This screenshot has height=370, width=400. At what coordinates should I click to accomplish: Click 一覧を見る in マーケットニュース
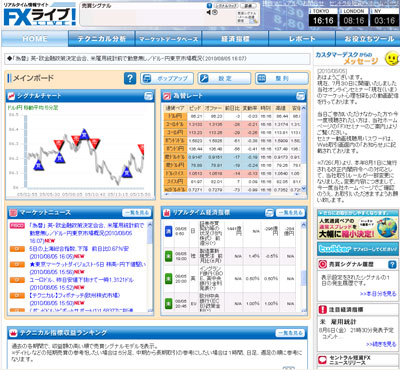[137, 213]
